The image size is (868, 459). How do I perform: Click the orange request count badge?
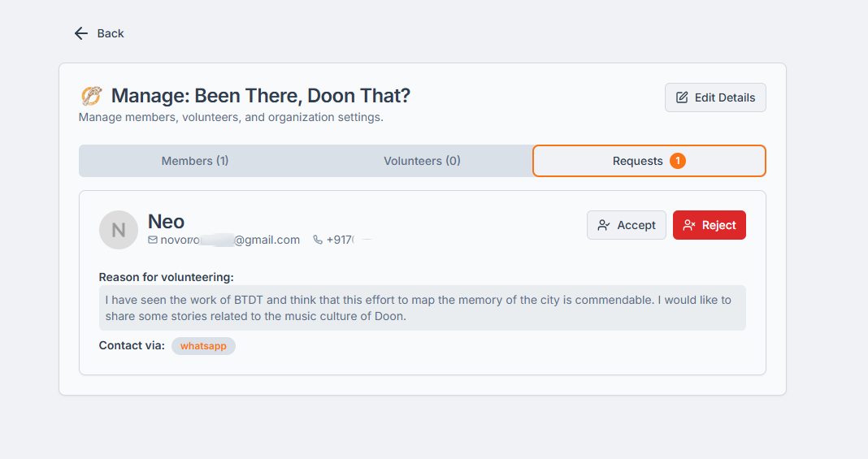point(678,161)
